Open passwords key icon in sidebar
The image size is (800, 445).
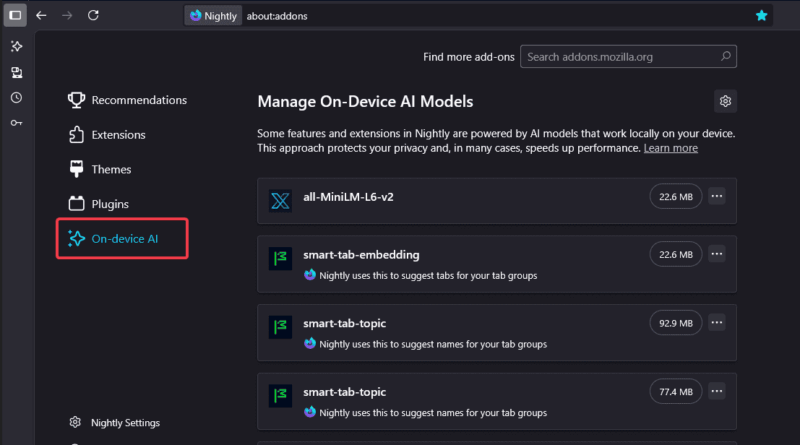16,123
